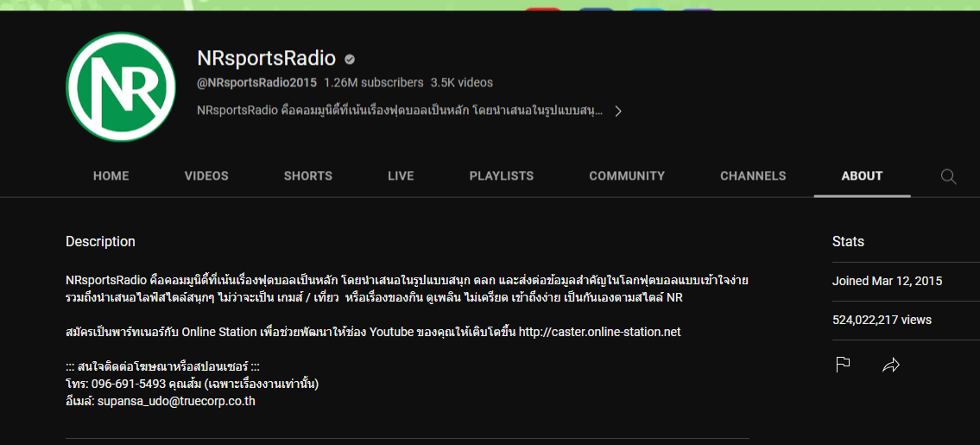Expand the channel description chevron arrow

point(618,111)
